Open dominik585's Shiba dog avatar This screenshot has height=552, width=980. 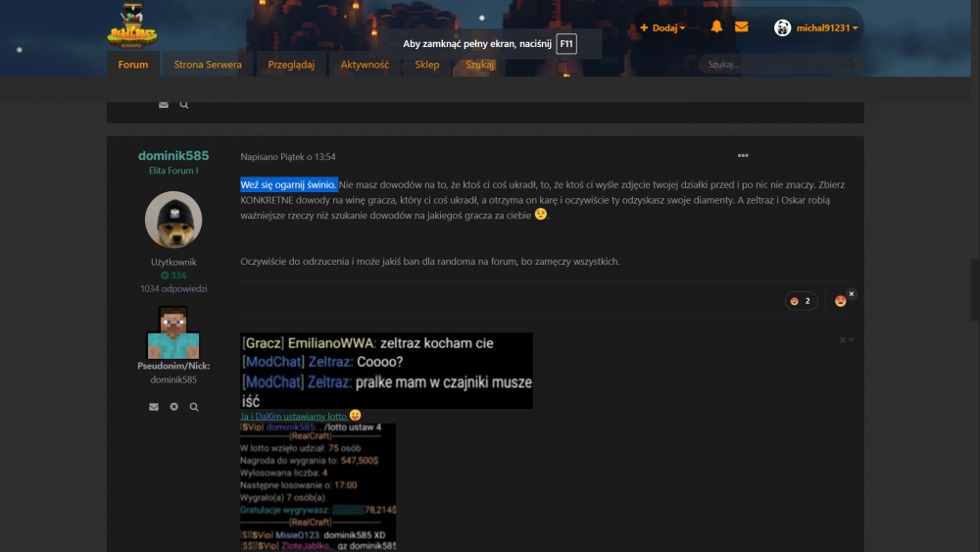point(173,220)
